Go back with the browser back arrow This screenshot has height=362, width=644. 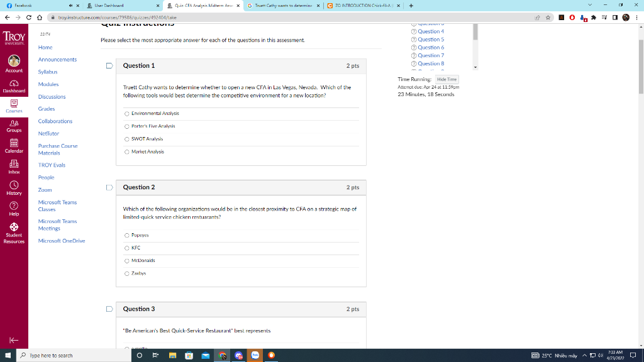point(7,17)
